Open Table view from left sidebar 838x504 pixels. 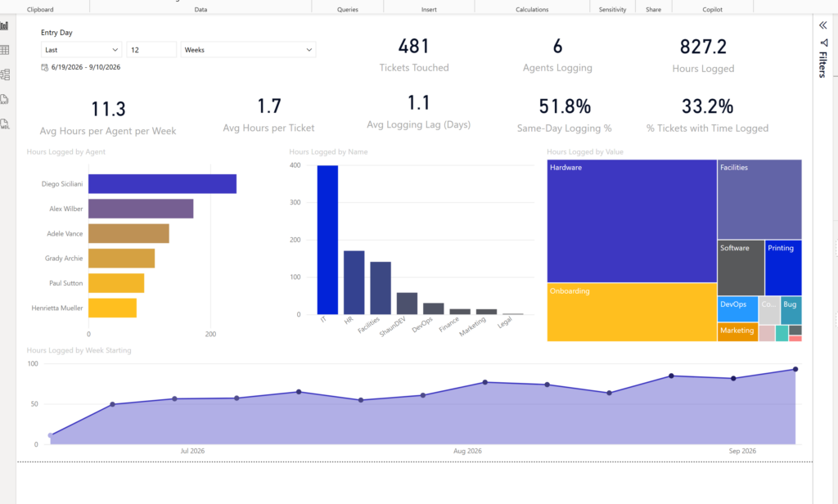pos(5,50)
